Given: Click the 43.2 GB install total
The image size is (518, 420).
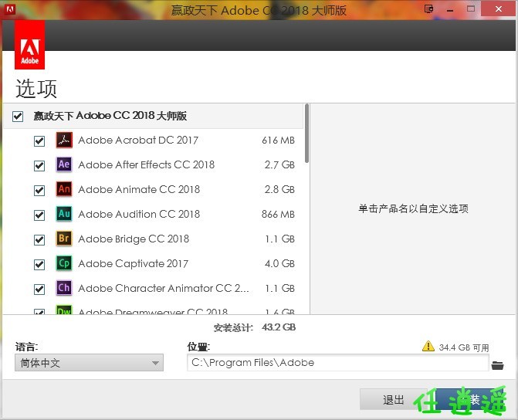Looking at the screenshot, I should (279, 327).
